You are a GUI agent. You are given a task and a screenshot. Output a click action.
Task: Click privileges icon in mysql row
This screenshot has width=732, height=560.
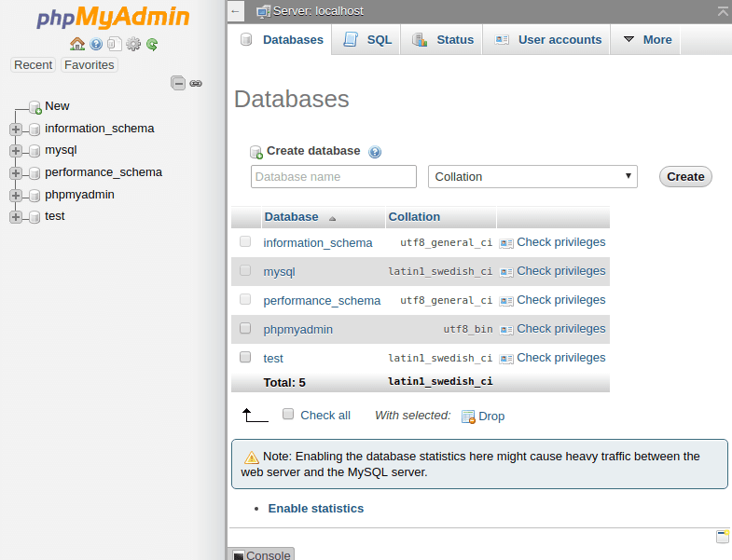(x=506, y=272)
